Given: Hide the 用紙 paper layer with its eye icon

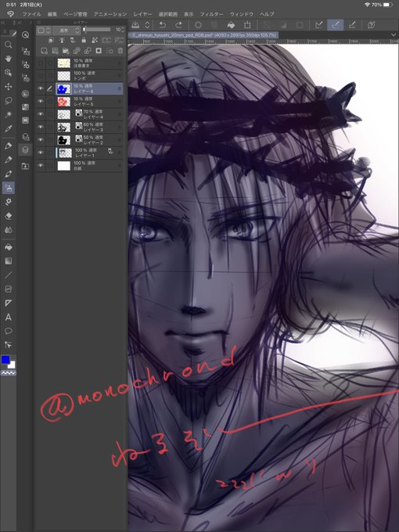Looking at the screenshot, I should click(41, 166).
